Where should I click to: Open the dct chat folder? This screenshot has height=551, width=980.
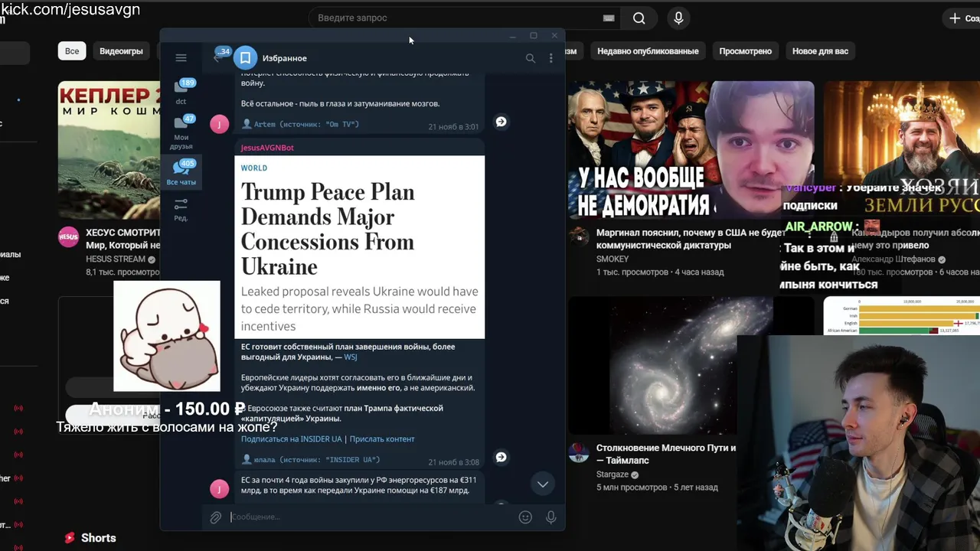(181, 91)
